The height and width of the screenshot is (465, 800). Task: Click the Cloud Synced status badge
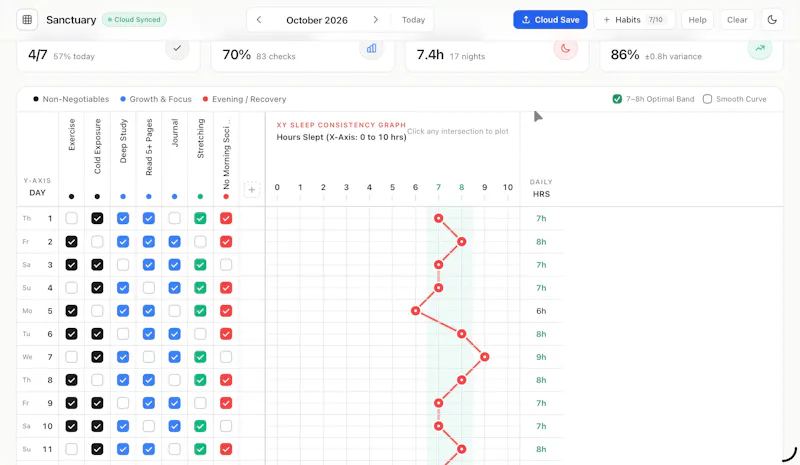134,20
